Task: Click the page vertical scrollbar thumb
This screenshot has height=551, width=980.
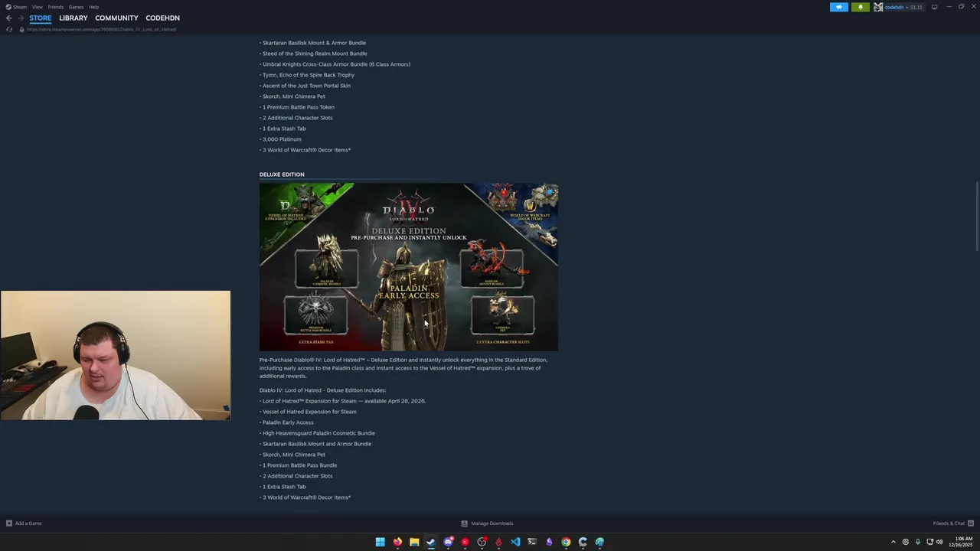Action: (x=977, y=216)
